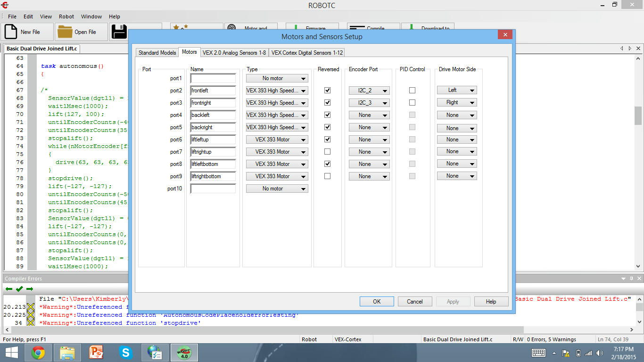Click the port1 motor Name field
This screenshot has width=644, height=362.
(213, 78)
